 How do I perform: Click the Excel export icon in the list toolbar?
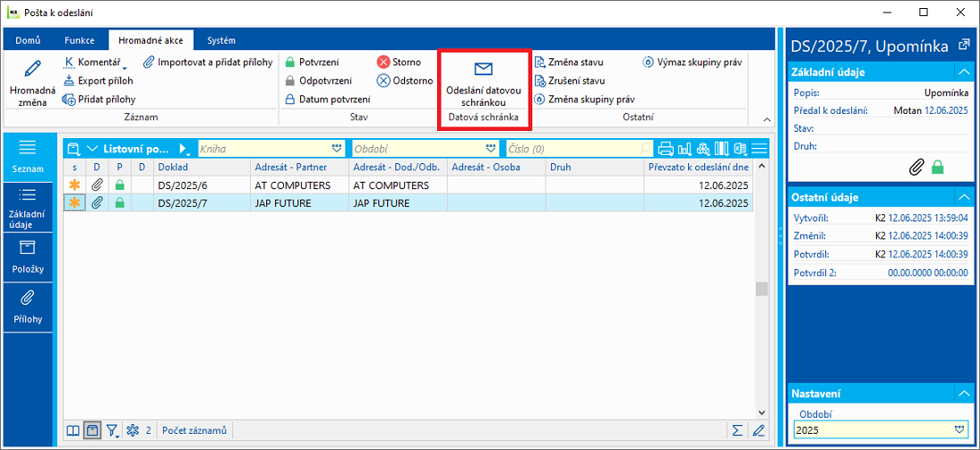(x=741, y=149)
